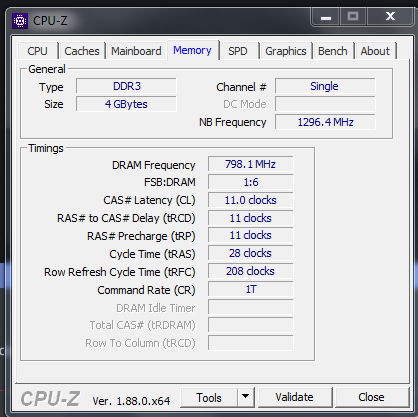Click the FSB:DRAM 1:6 ratio value
The width and height of the screenshot is (418, 417).
251,182
